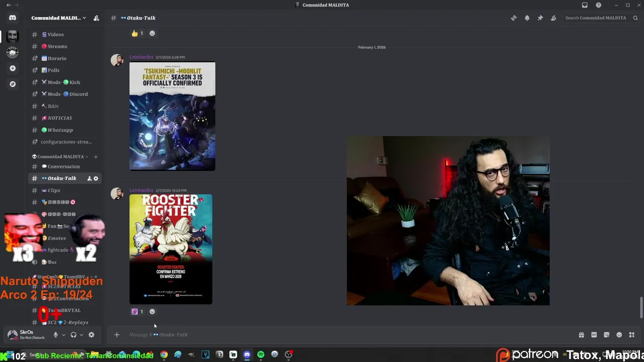The height and width of the screenshot is (362, 644).
Task: Add channel to Comunidad MALDITA category
Action: pyautogui.click(x=96, y=156)
